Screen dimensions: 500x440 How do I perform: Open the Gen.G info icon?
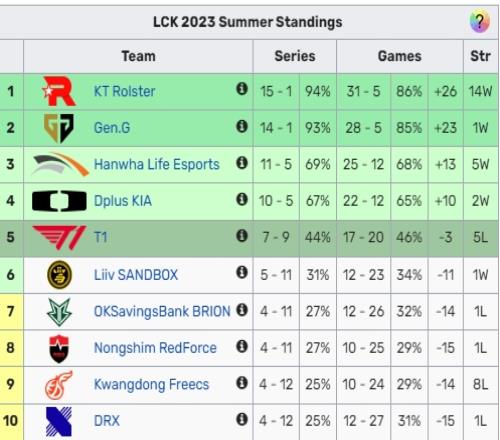click(x=242, y=126)
